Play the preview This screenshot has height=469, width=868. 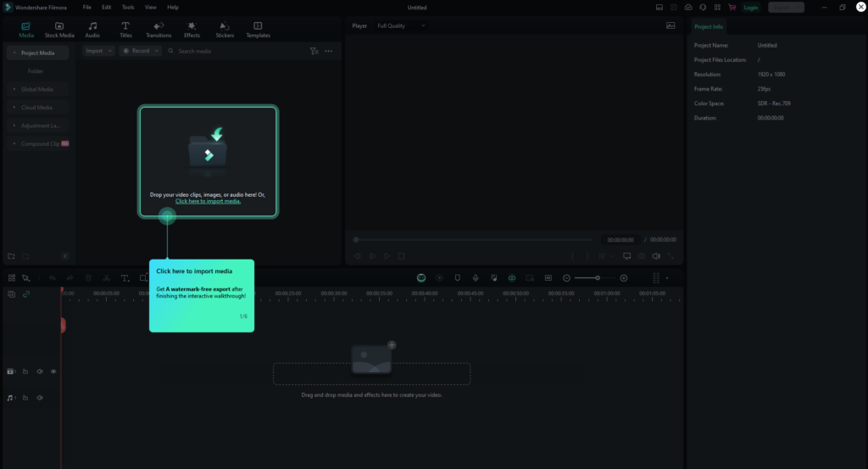coord(387,256)
